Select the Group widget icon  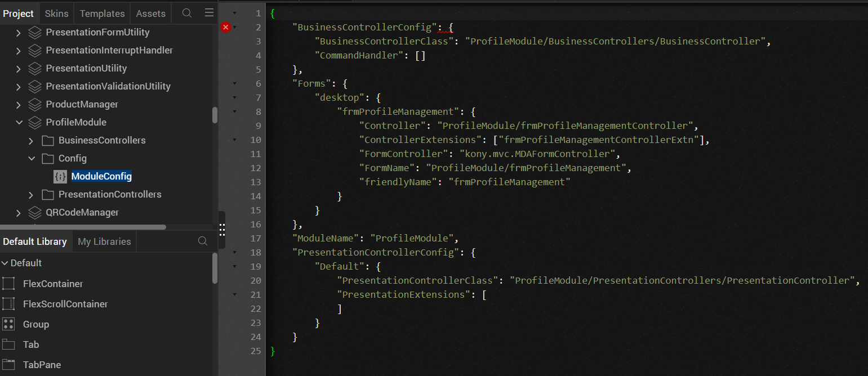(8, 324)
